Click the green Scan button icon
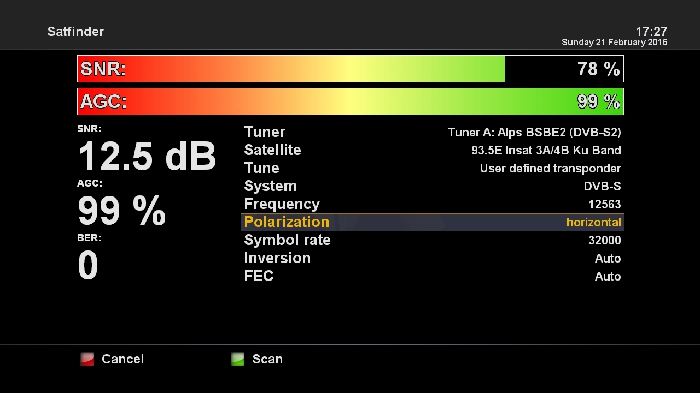 (x=238, y=359)
